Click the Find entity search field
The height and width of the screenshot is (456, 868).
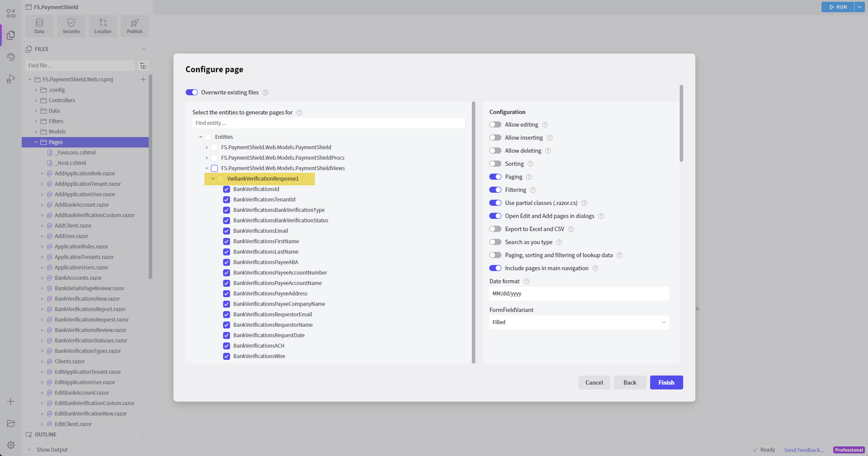328,123
